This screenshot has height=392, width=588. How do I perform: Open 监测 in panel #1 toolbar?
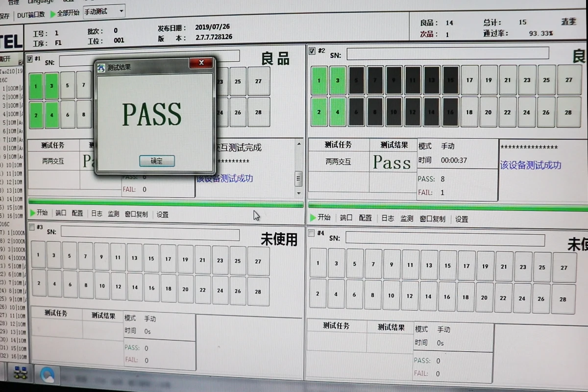pyautogui.click(x=114, y=214)
